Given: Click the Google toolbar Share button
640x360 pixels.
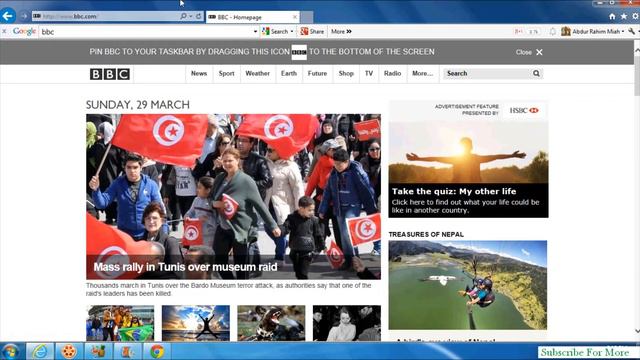Looking at the screenshot, I should (x=312, y=31).
